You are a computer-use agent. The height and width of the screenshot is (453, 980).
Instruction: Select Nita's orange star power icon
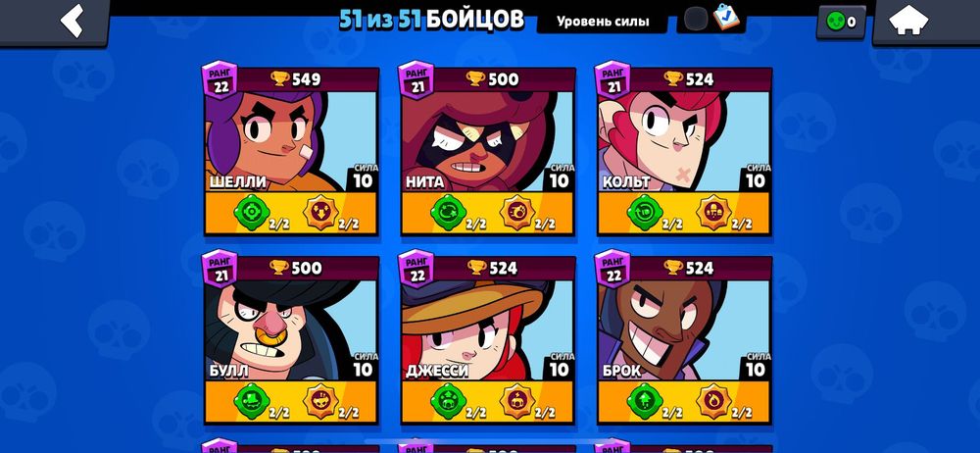517,213
